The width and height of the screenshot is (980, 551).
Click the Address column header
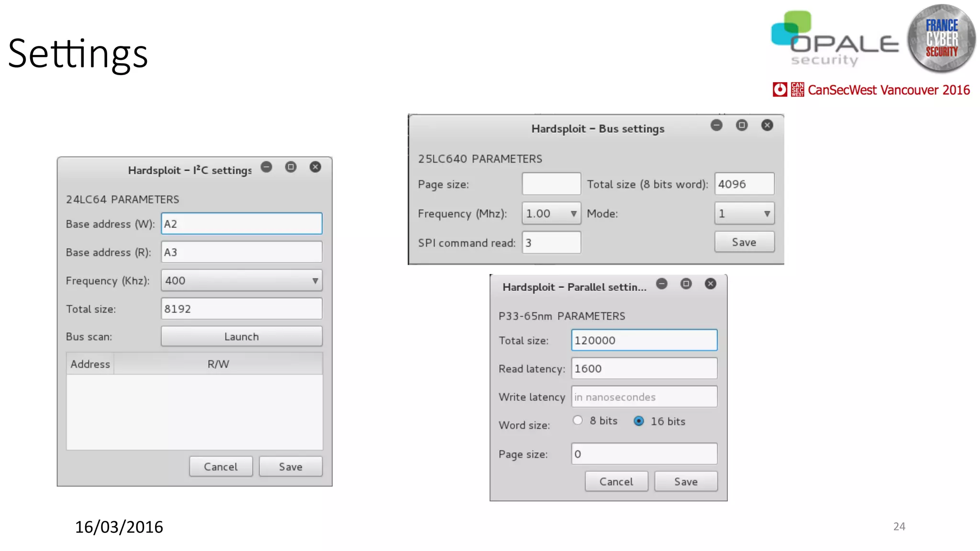click(x=90, y=364)
